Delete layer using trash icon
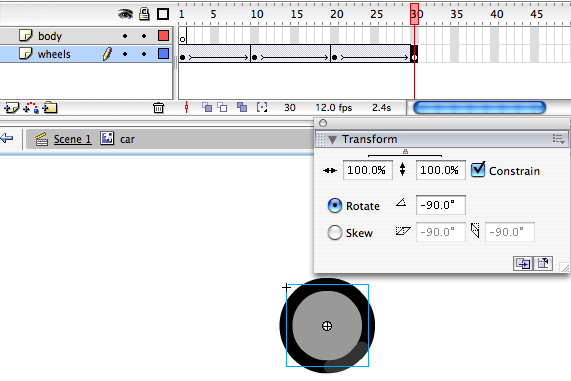 click(x=158, y=108)
